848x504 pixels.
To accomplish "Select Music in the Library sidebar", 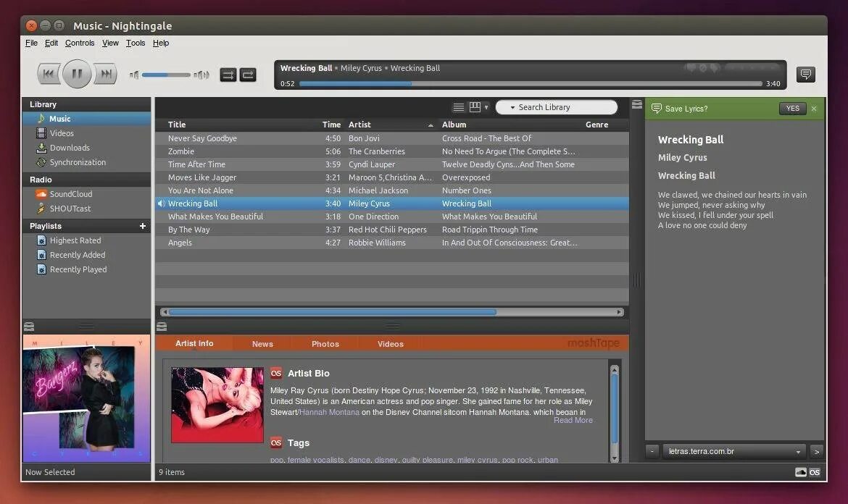I will pos(86,119).
